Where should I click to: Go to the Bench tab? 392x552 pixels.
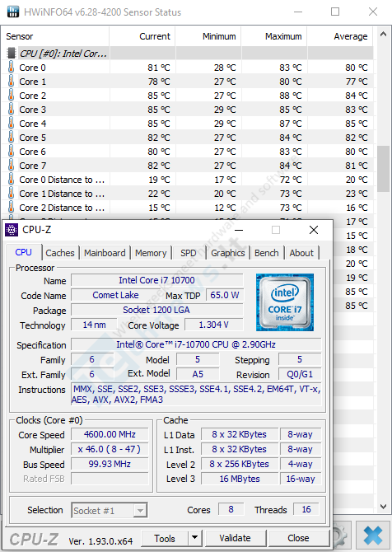pyautogui.click(x=266, y=253)
